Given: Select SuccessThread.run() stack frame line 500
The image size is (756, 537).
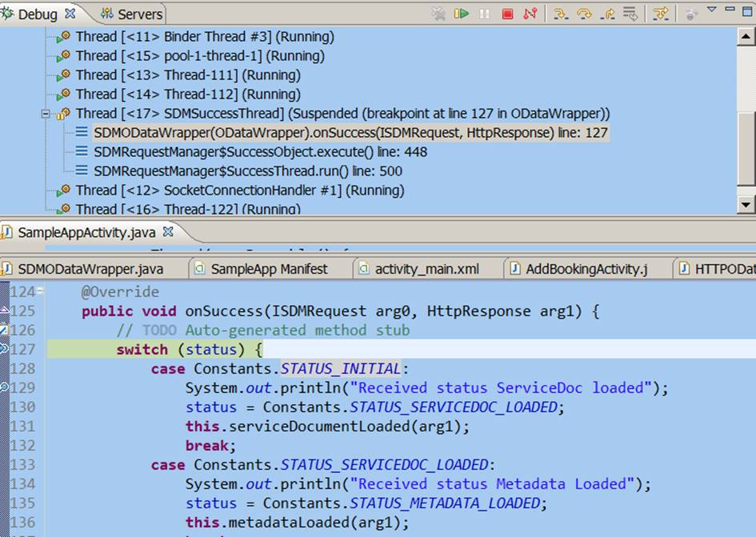Looking at the screenshot, I should point(248,171).
